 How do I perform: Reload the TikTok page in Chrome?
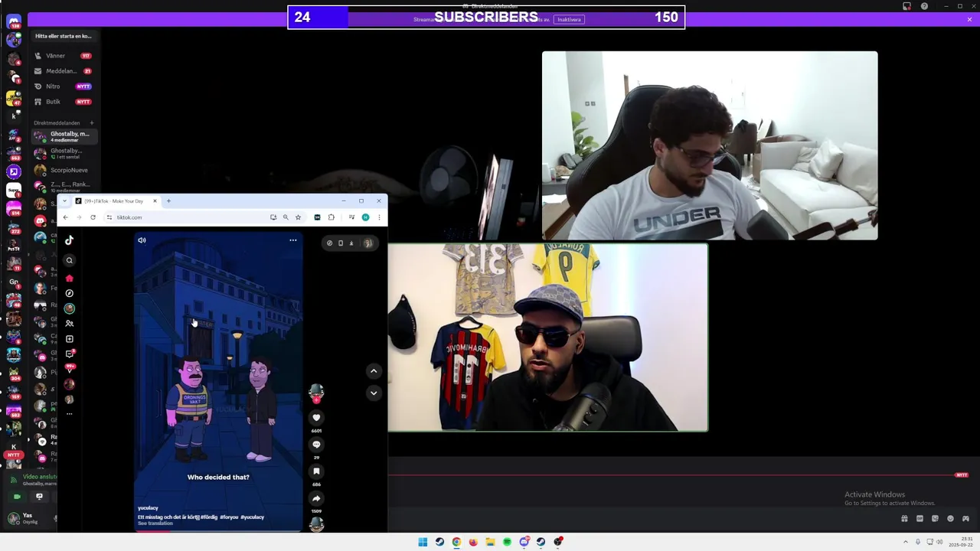[93, 217]
